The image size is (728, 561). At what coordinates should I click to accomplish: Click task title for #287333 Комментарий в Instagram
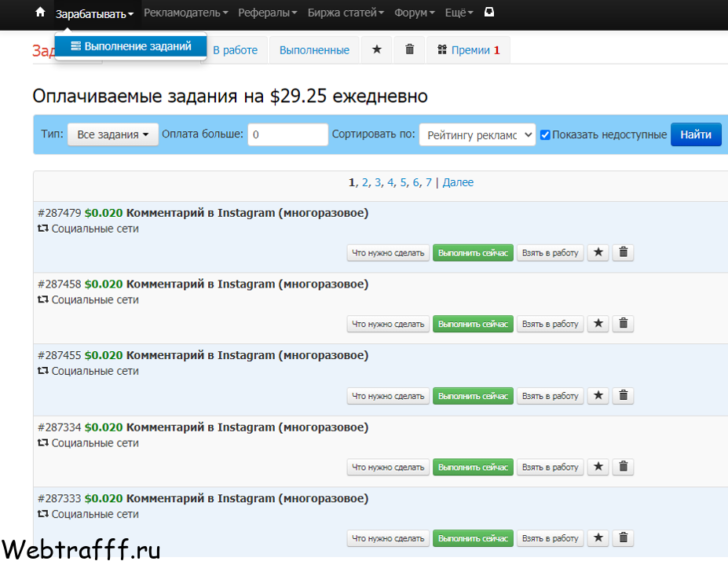(x=247, y=498)
